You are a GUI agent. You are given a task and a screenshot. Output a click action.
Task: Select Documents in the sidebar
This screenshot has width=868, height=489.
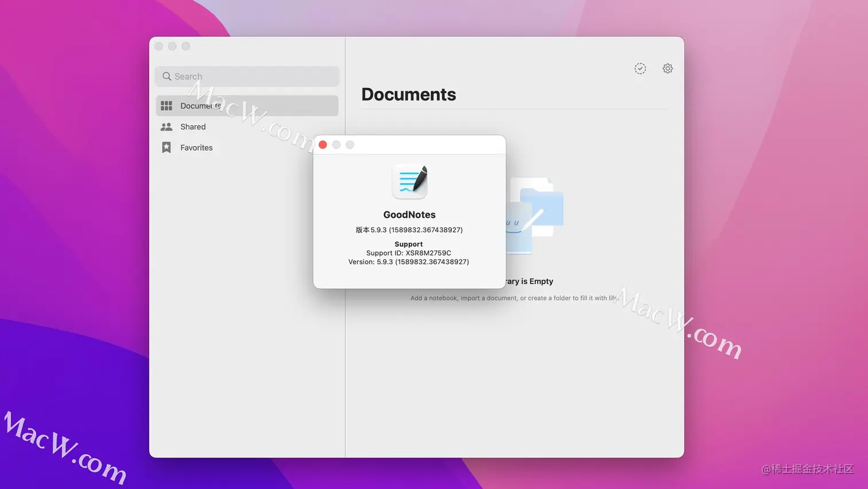247,106
